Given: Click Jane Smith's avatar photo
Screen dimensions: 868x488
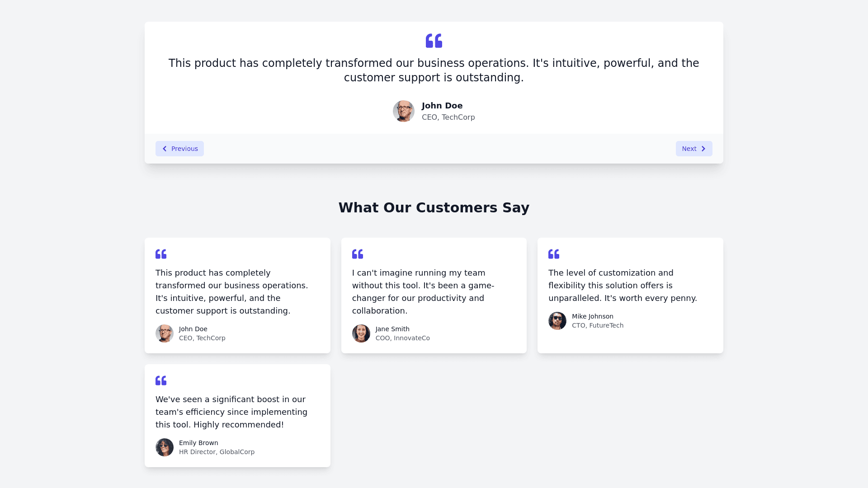Looking at the screenshot, I should click(x=361, y=333).
